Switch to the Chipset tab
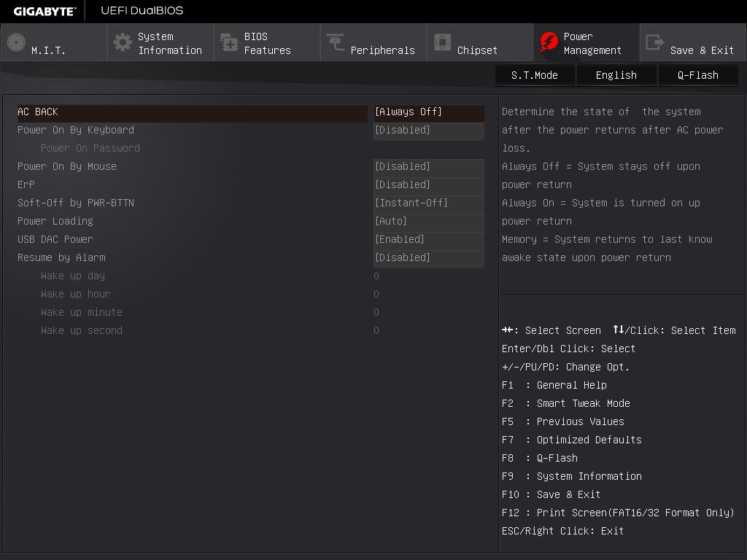The height and width of the screenshot is (560, 747). pos(480,43)
